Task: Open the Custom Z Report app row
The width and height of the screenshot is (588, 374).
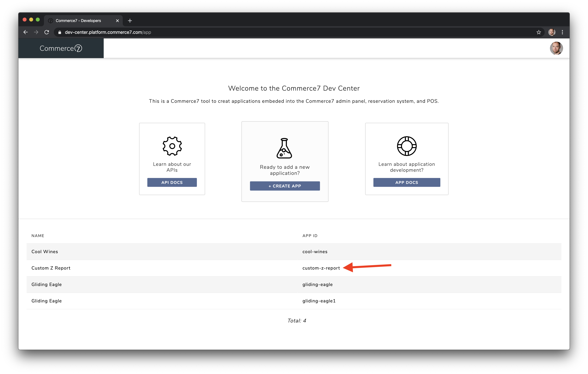Action: (x=51, y=268)
